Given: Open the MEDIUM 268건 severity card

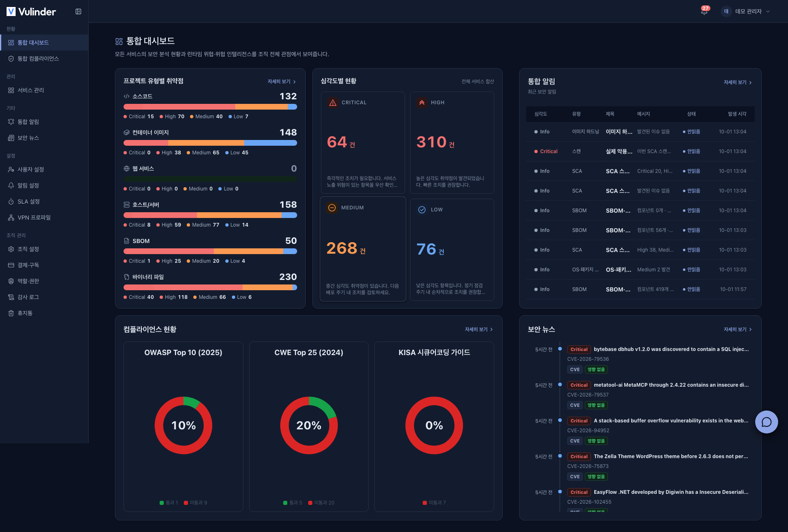Looking at the screenshot, I should pos(363,249).
